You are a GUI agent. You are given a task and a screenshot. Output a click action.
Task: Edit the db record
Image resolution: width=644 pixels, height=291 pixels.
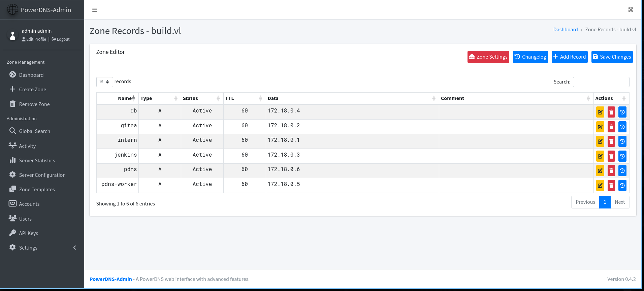(600, 112)
